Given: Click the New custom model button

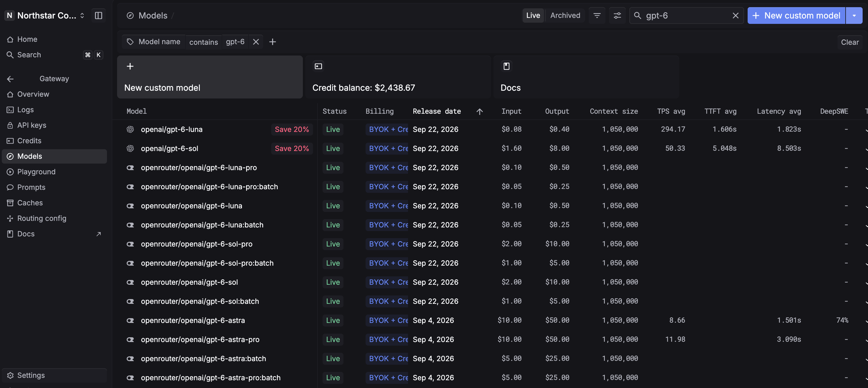Looking at the screenshot, I should [x=796, y=16].
